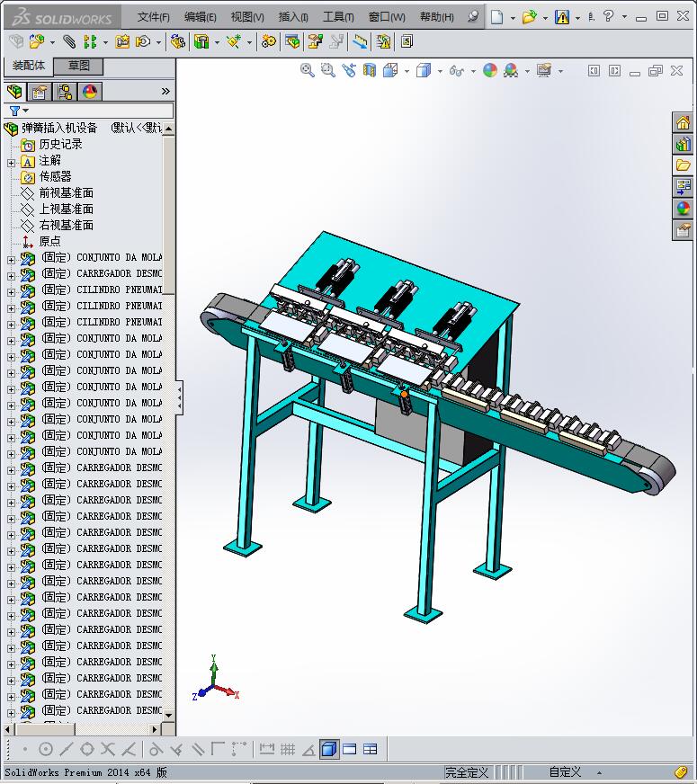The height and width of the screenshot is (784, 697).
Task: Open SolidWorks Resources home task pane
Action: coord(683,123)
